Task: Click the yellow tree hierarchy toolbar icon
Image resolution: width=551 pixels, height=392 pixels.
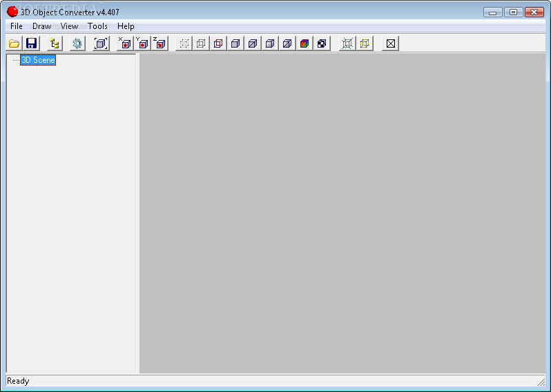Action: pyautogui.click(x=55, y=43)
